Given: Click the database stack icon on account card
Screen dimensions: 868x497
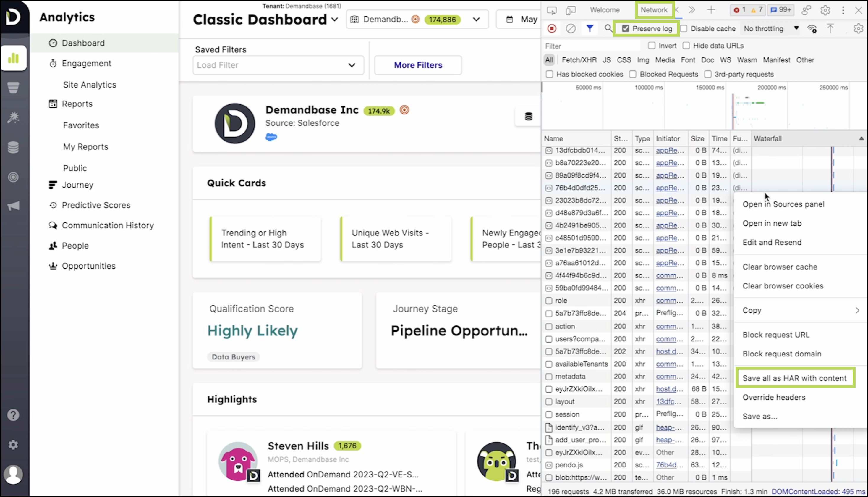Looking at the screenshot, I should tap(528, 116).
